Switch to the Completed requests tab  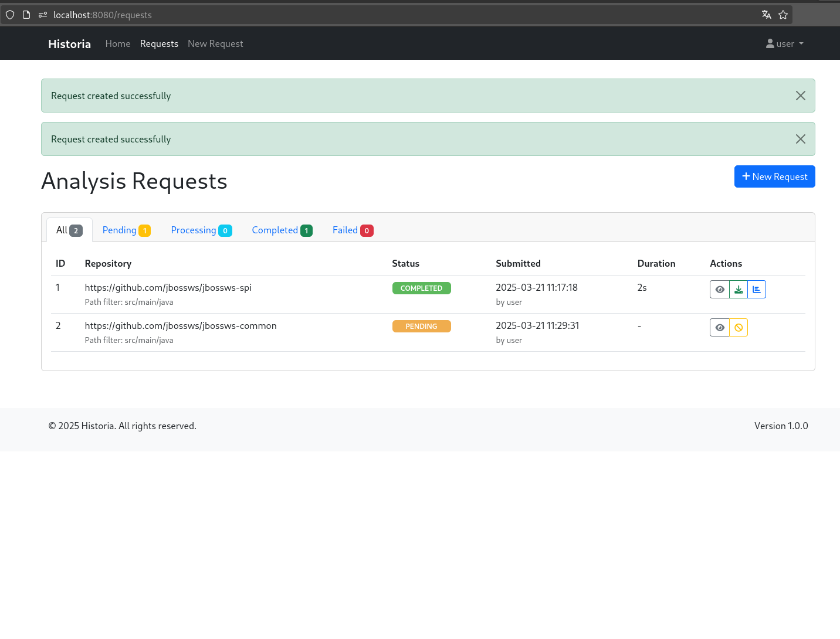coord(282,230)
